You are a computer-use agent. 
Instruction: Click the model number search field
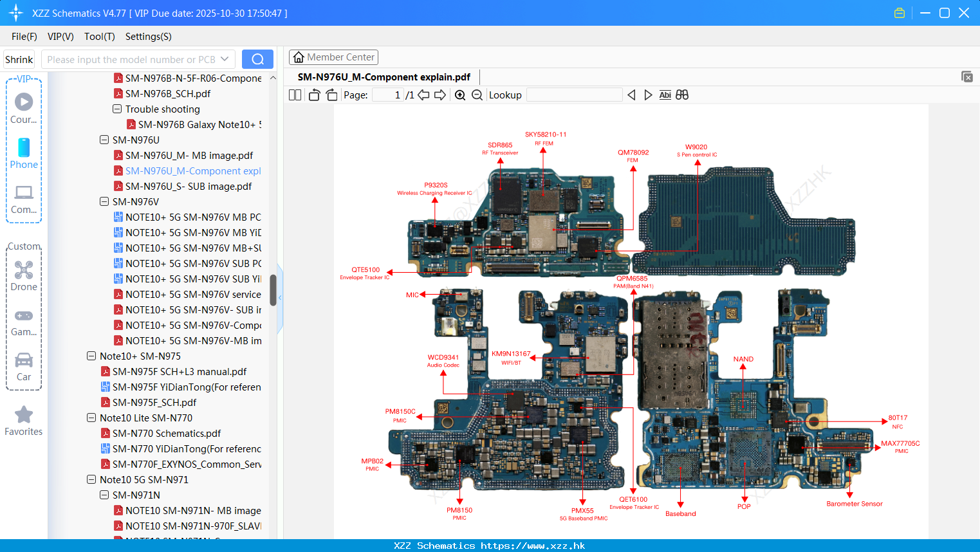point(132,59)
